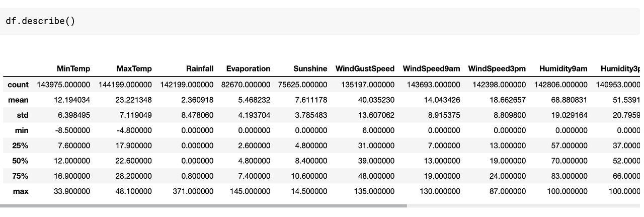Select the Evaporation column header
The image size is (644, 217).
(248, 68)
